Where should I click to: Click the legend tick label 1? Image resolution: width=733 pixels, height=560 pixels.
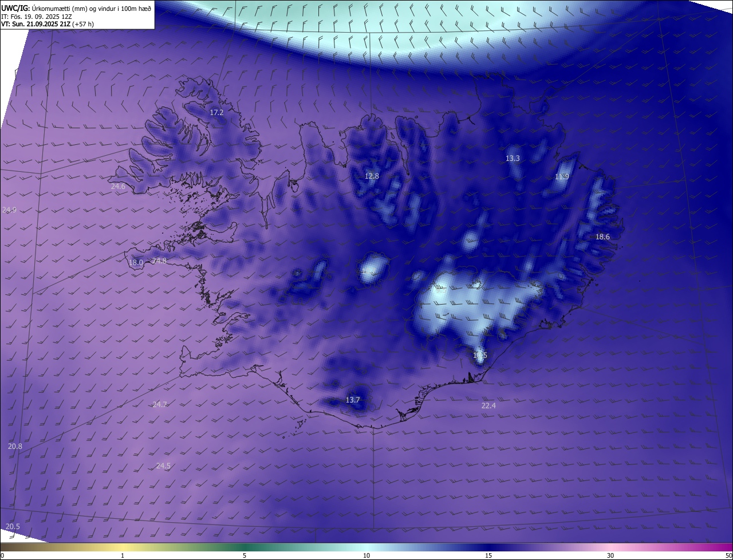coord(123,555)
